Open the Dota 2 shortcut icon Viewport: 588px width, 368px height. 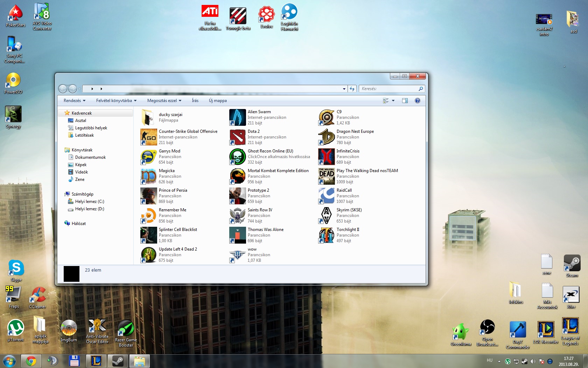coord(237,137)
